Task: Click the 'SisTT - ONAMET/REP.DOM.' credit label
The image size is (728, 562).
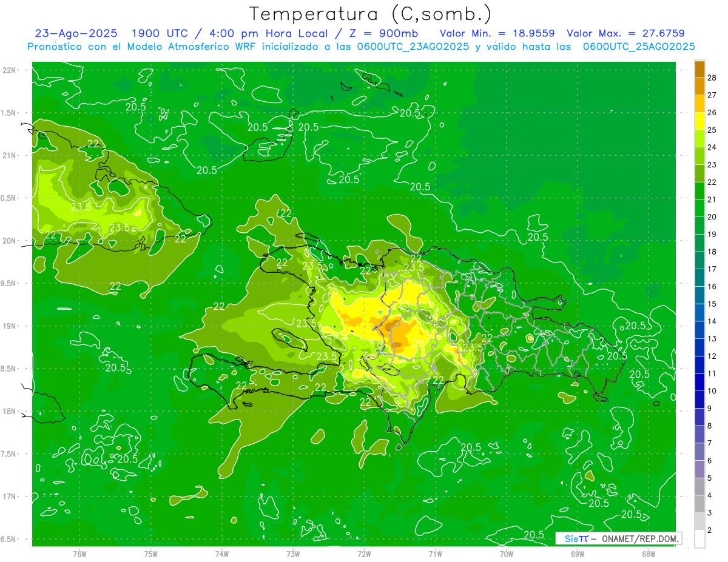Action: click(618, 538)
